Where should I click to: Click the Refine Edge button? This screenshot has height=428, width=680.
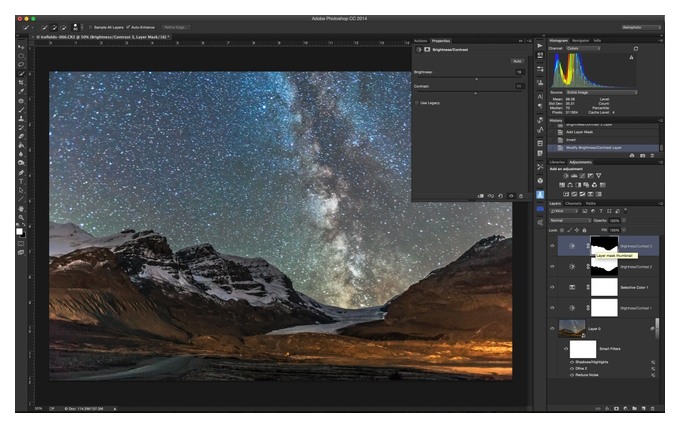[175, 27]
